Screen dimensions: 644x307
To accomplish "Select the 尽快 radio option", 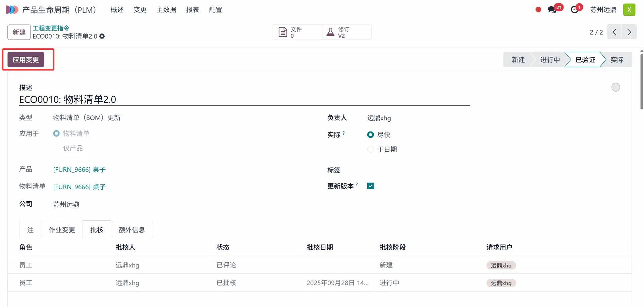I will click(371, 135).
